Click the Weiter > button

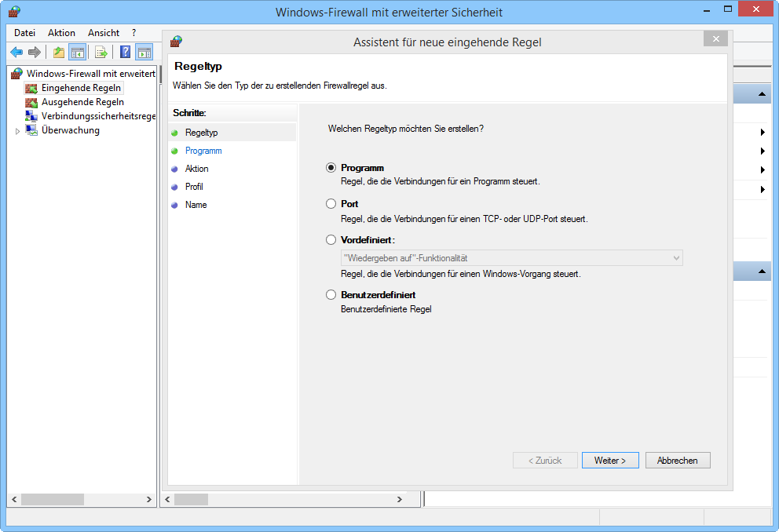pyautogui.click(x=610, y=460)
